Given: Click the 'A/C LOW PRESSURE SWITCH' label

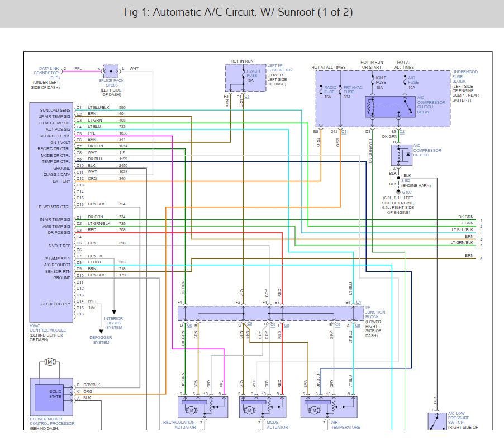Looking at the screenshot, I should click(459, 418).
